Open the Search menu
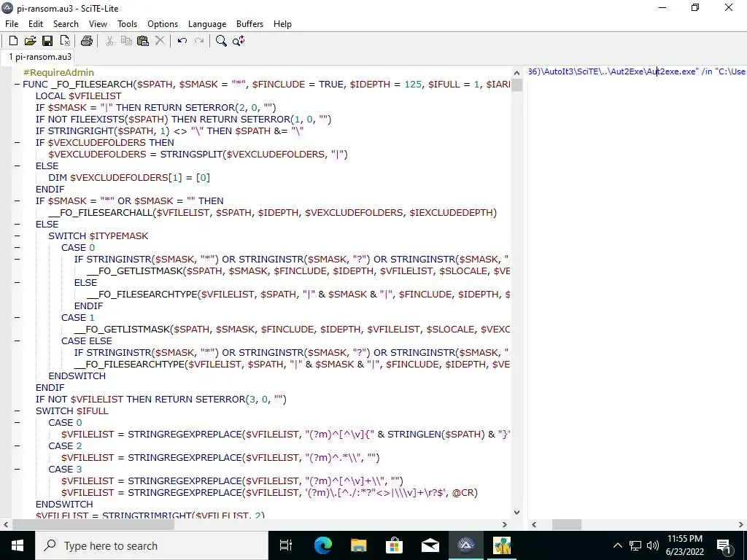Screen dimensions: 747x560 click(66, 24)
